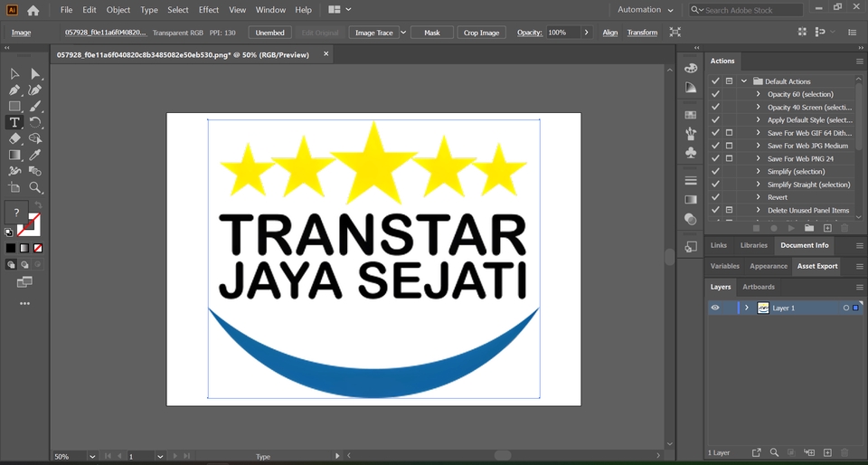Open zoom level dropdown at 50%
868x465 pixels.
[x=92, y=457]
